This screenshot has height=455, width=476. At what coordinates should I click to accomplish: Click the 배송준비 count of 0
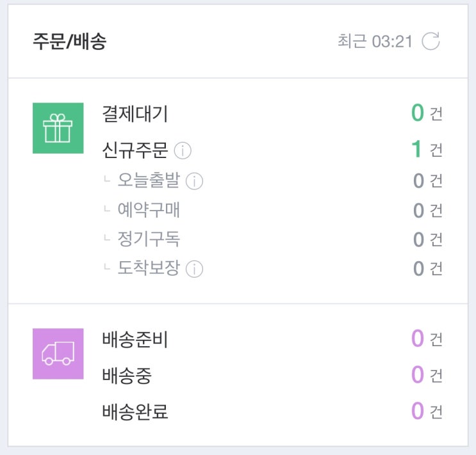point(418,339)
